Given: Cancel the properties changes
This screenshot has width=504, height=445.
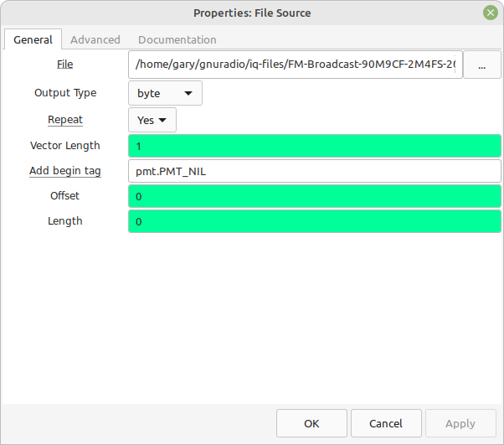Looking at the screenshot, I should (386, 423).
